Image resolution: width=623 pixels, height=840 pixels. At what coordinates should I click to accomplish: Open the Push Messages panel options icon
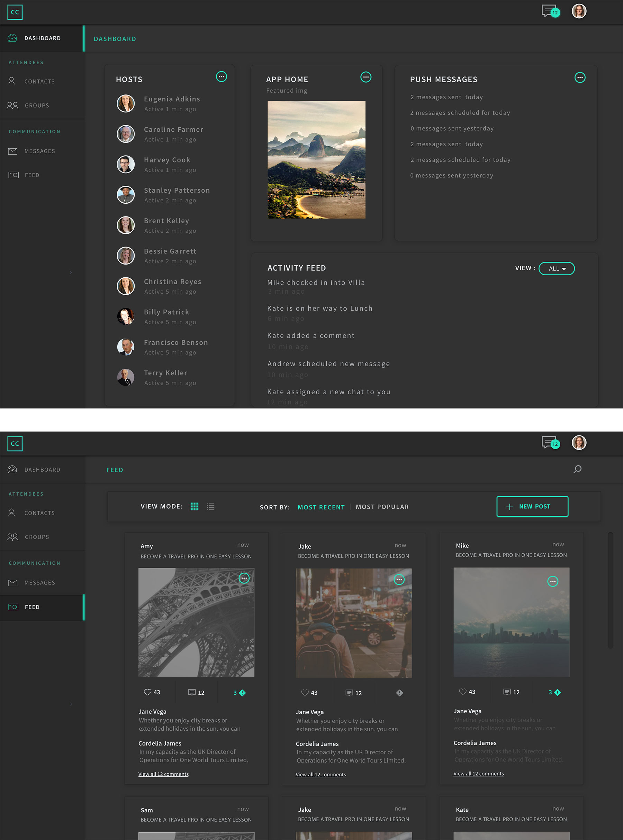(580, 77)
